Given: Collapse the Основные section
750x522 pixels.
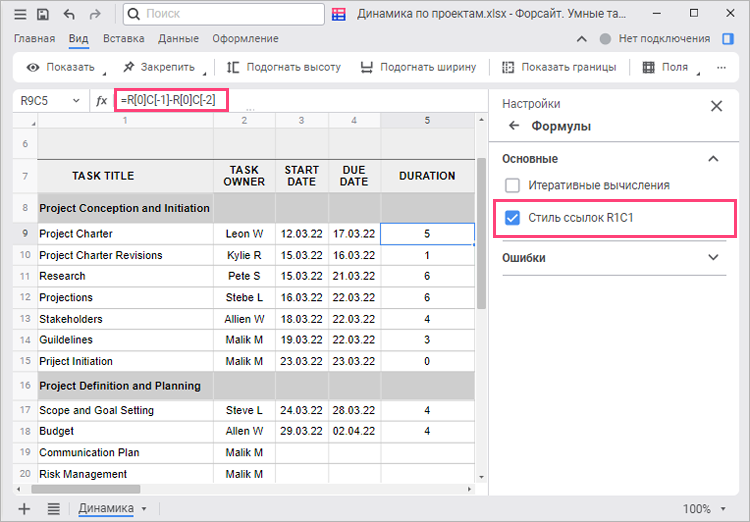Looking at the screenshot, I should tap(713, 159).
